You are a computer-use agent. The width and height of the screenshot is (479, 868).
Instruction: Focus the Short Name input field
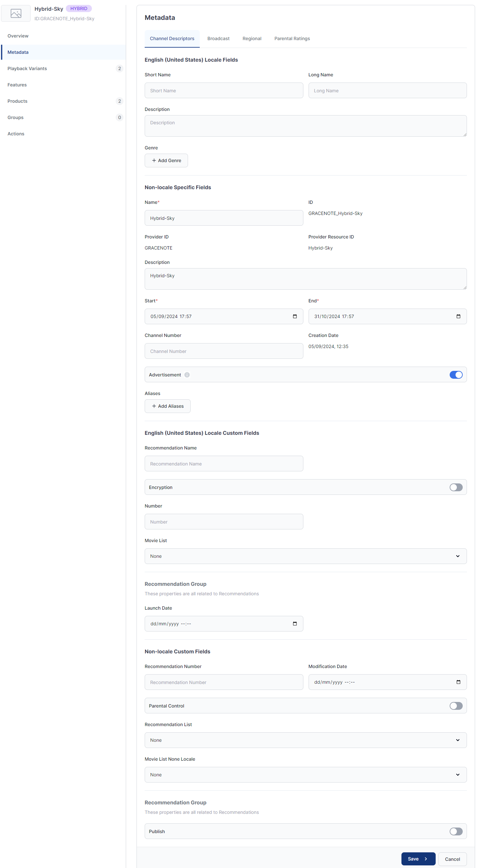pos(224,91)
